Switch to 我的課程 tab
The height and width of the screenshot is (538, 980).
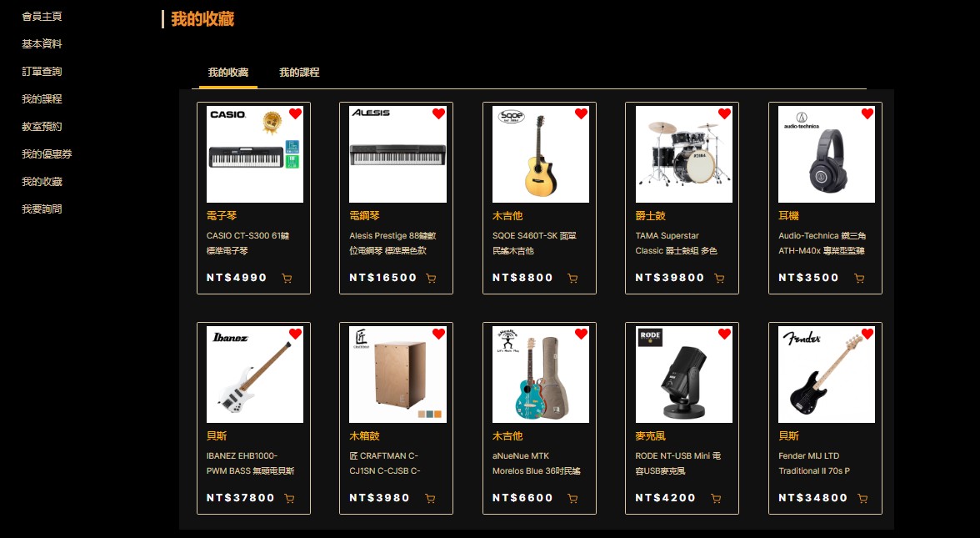tap(299, 73)
